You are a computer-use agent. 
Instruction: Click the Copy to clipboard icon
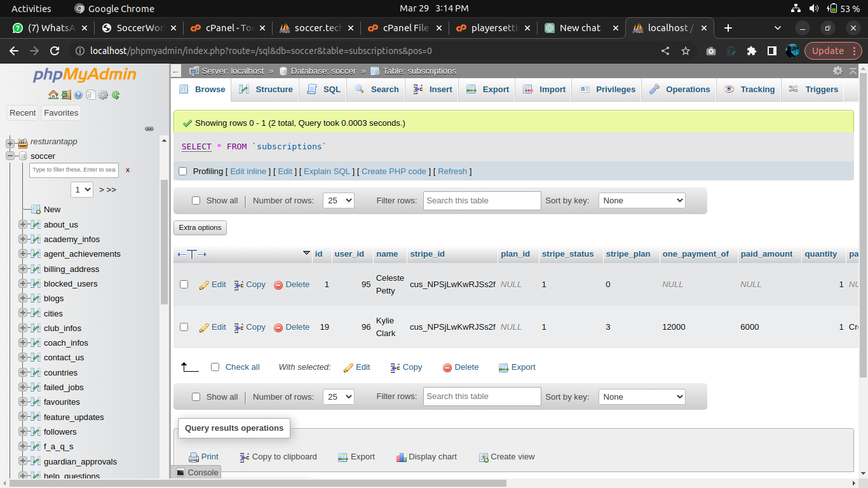(245, 457)
